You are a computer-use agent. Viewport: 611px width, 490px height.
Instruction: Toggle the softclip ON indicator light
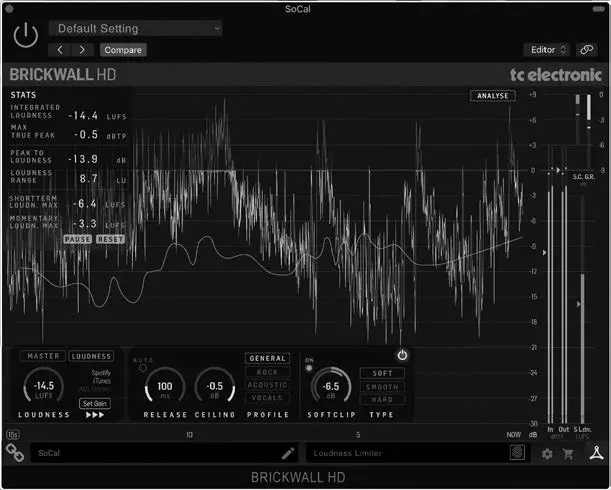[309, 368]
